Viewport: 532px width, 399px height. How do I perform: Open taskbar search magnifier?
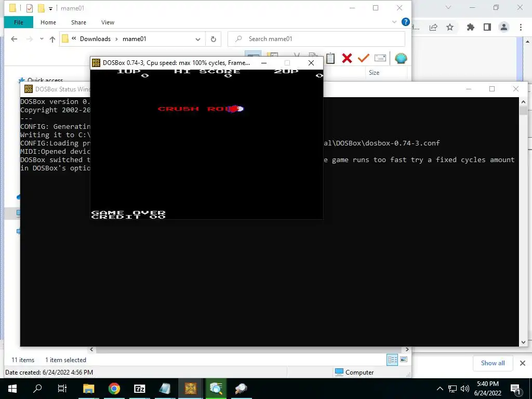[37, 389]
